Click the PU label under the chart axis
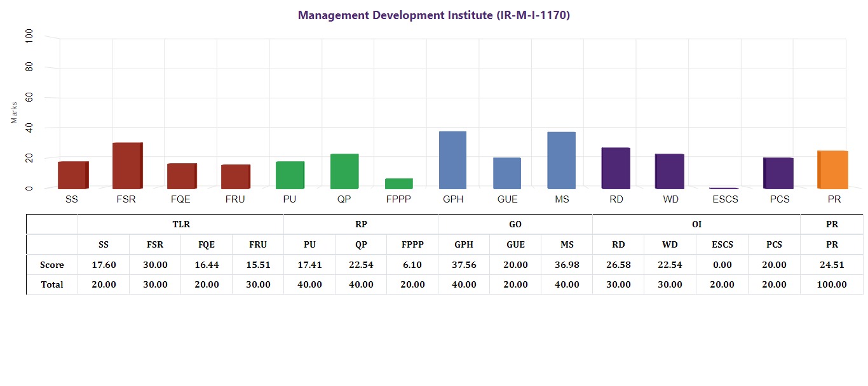Image resolution: width=868 pixels, height=386 pixels. pyautogui.click(x=290, y=199)
